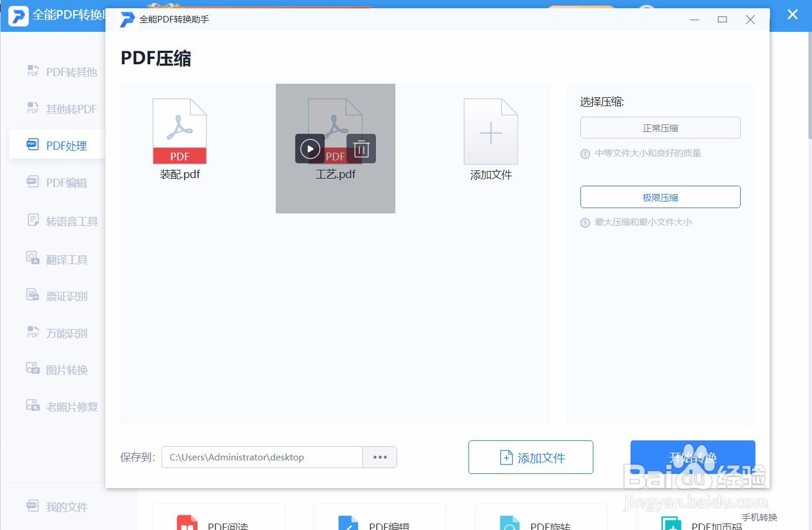The height and width of the screenshot is (530, 812).
Task: Play the preview on 工艺.pdf
Action: click(x=310, y=149)
